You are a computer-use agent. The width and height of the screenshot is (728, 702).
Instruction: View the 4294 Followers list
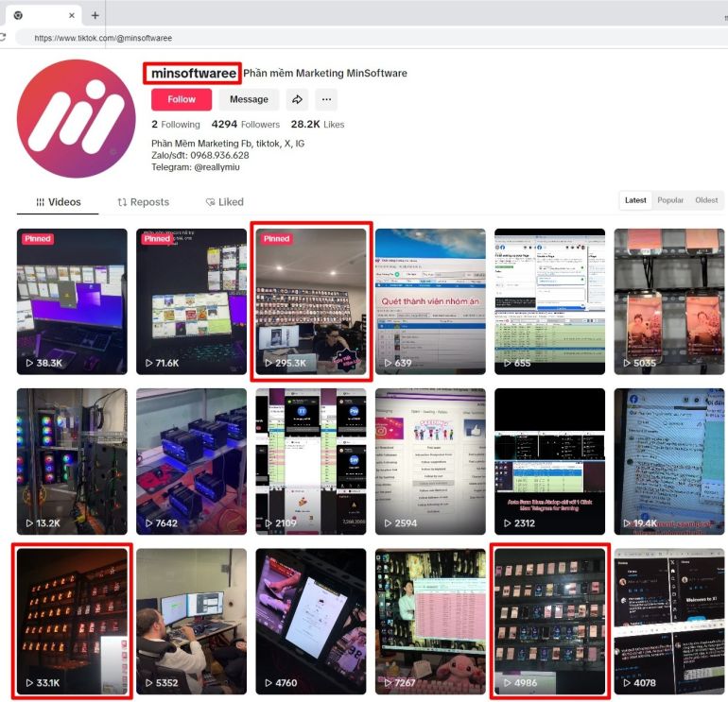[246, 125]
